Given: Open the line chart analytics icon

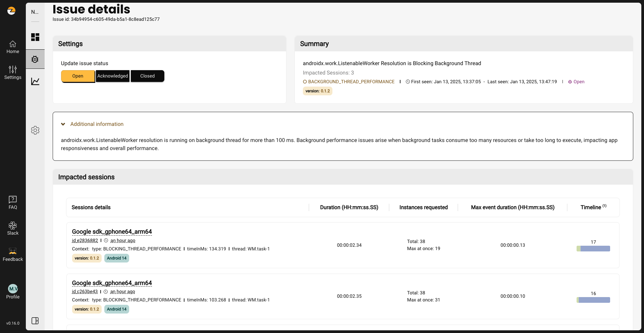Looking at the screenshot, I should click(35, 81).
